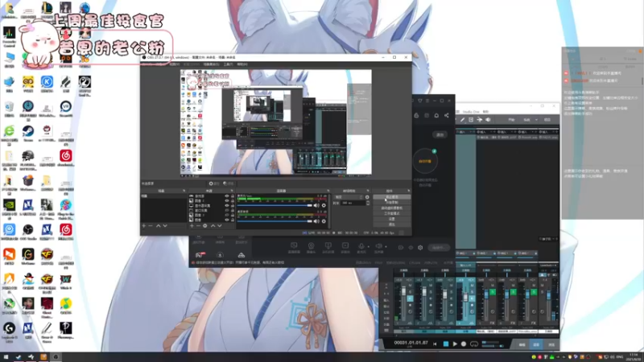Toggle eye visibility of last OBS source row
The width and height of the screenshot is (644, 362).
tap(227, 220)
